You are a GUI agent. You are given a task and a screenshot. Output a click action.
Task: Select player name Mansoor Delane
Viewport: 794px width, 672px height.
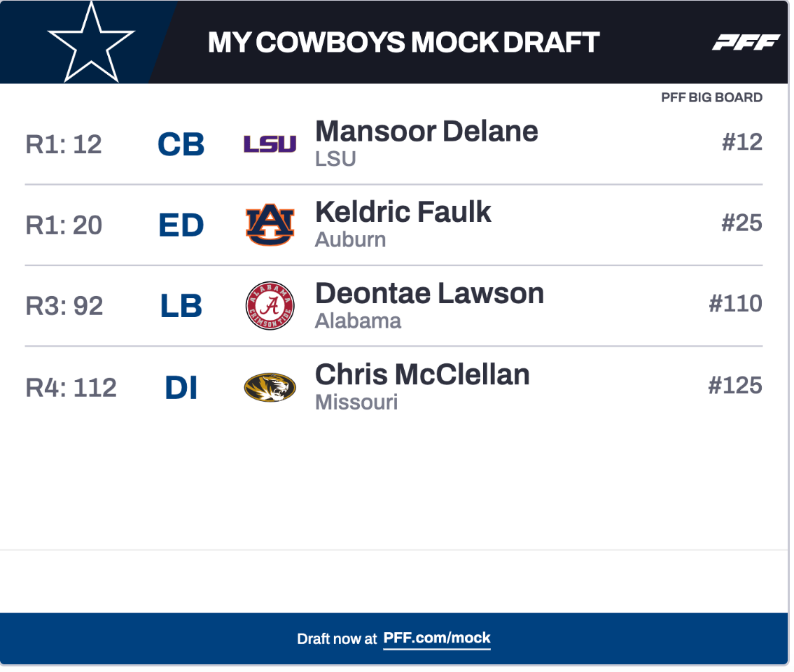426,132
